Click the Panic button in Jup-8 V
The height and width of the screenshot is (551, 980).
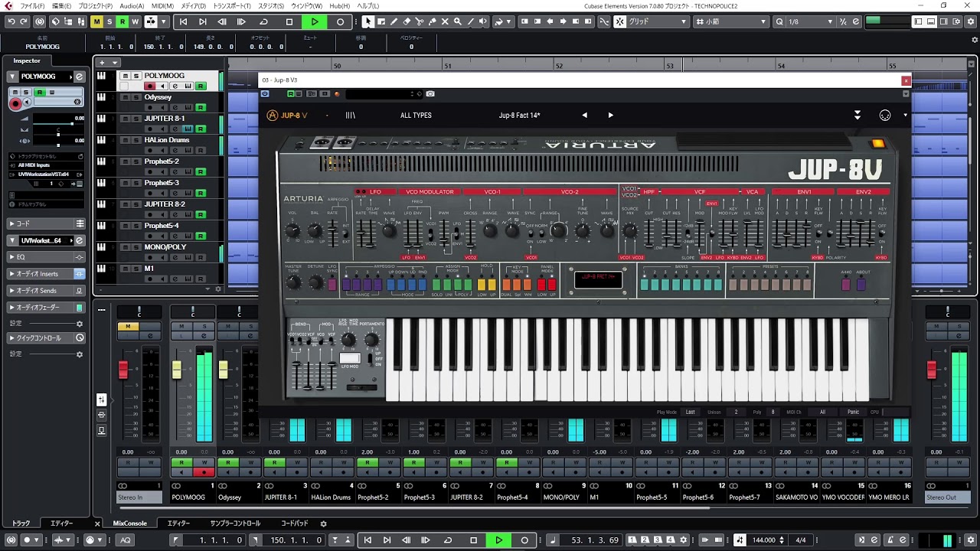(853, 412)
